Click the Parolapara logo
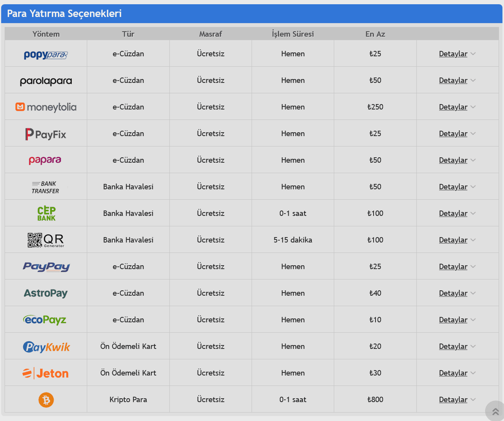Image resolution: width=504 pixels, height=421 pixels. point(46,81)
